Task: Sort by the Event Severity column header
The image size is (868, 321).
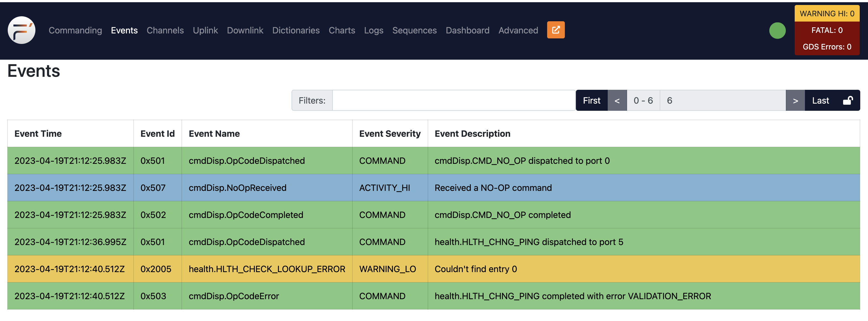Action: pyautogui.click(x=389, y=134)
